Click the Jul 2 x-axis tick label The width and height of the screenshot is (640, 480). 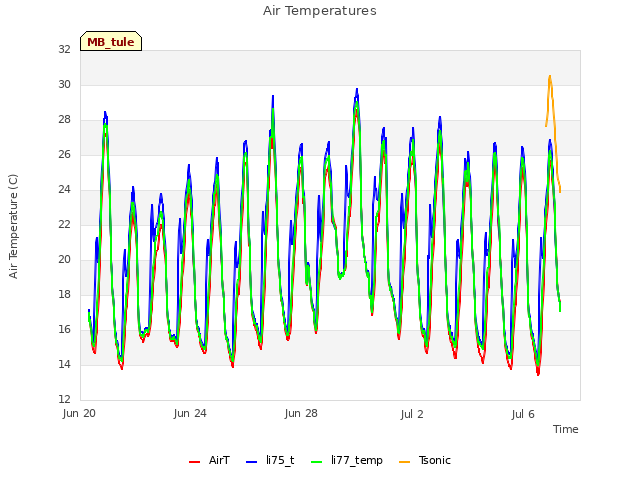pos(412,414)
